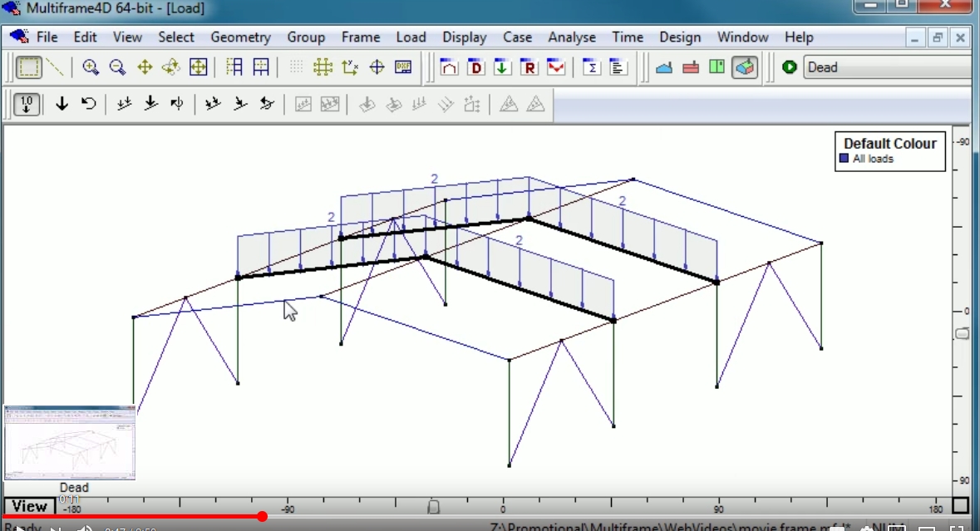Viewport: 980px width, 531px height.
Task: Click the zoom in magnifier
Action: (x=91, y=67)
